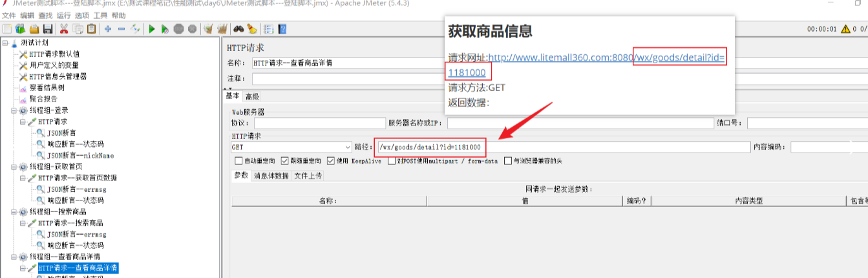868x278 pixels.
Task: Uncheck 跟随重定向 checkbox
Action: pyautogui.click(x=284, y=161)
